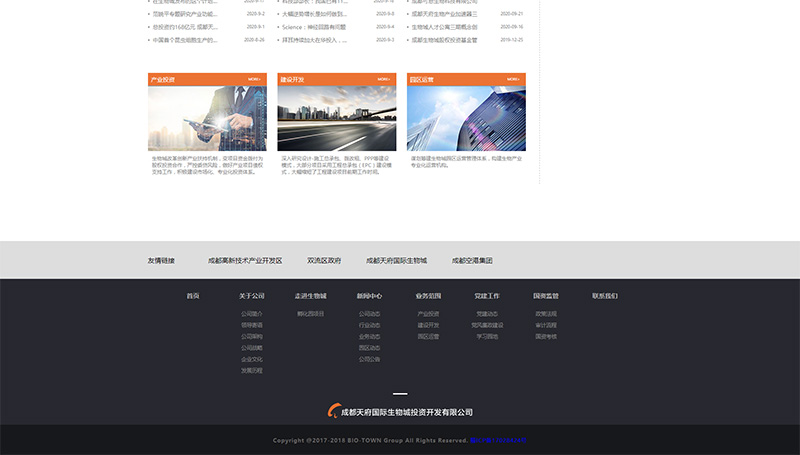Click the Copyright @2017-2018 BIO-TOWN text

point(370,440)
